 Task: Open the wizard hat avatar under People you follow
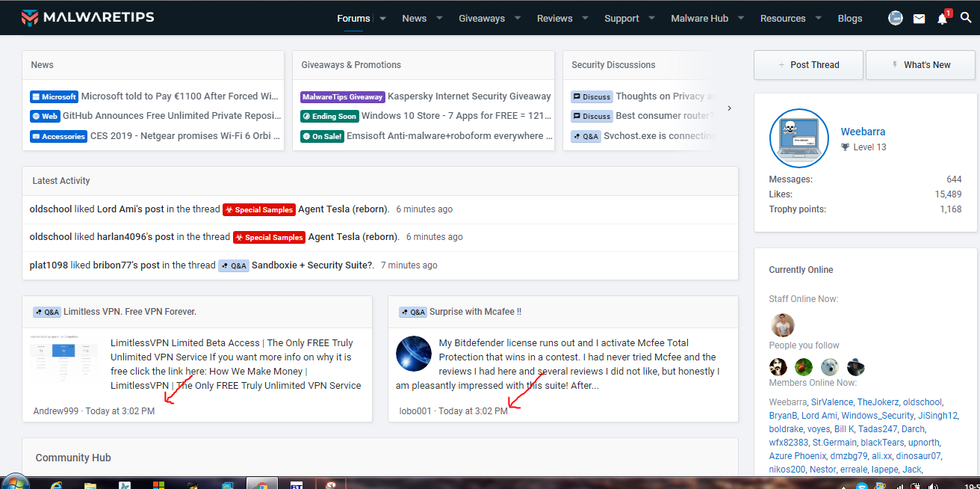pyautogui.click(x=856, y=366)
